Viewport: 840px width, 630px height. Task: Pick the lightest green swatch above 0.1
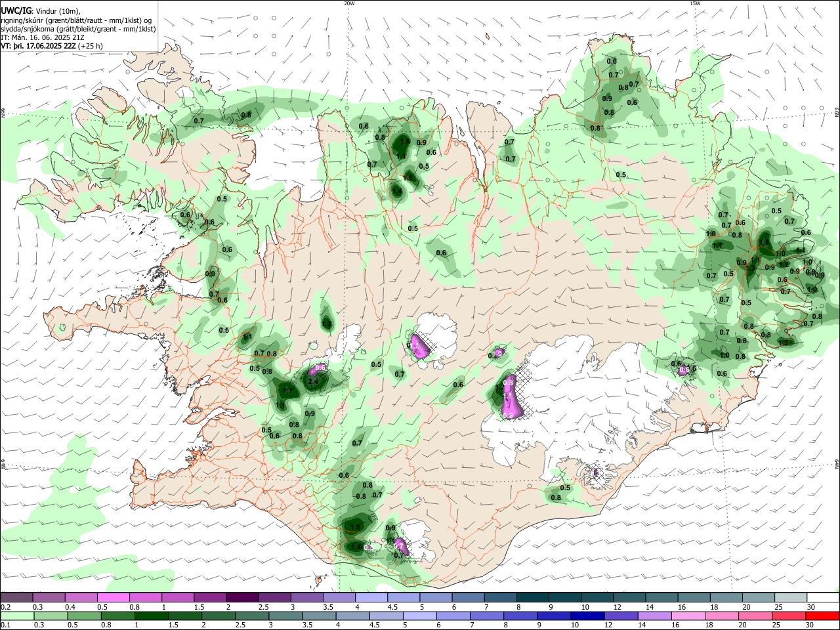pyautogui.click(x=17, y=616)
